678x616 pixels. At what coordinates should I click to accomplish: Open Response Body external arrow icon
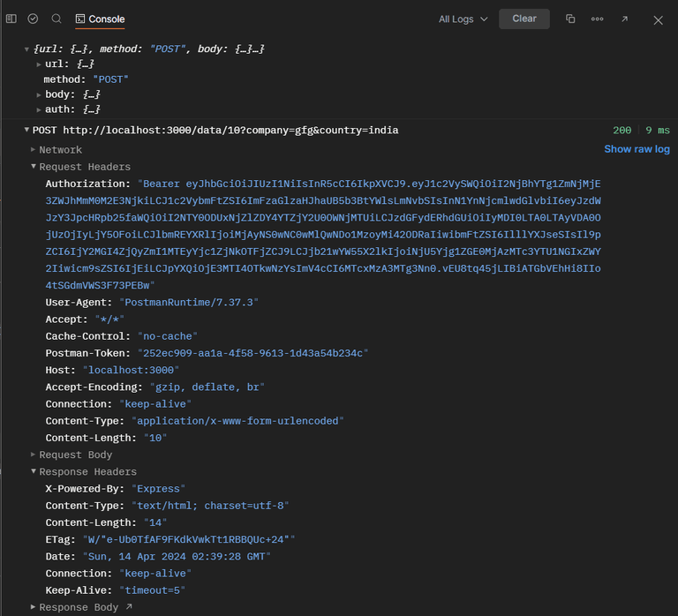tap(129, 607)
